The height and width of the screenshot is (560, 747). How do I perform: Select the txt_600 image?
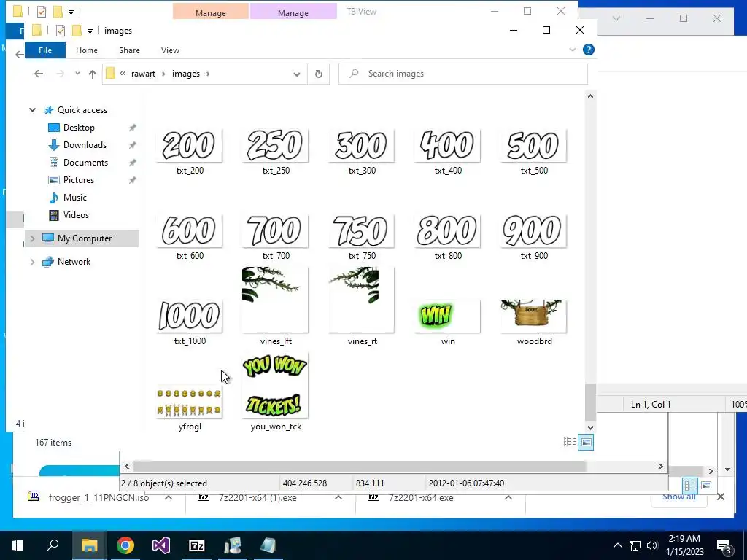coord(189,231)
